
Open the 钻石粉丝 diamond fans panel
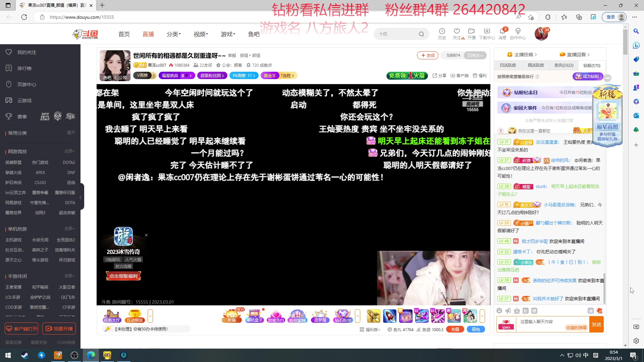click(342, 315)
